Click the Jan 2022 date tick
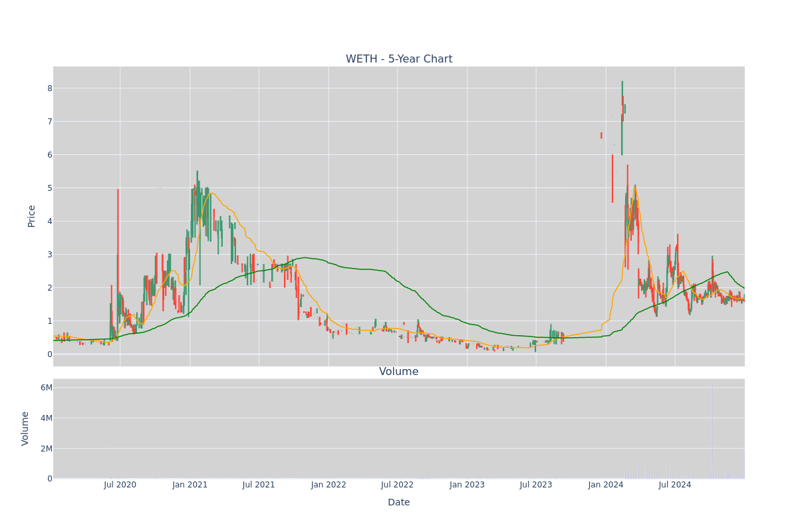This screenshot has height=532, width=798. (329, 485)
